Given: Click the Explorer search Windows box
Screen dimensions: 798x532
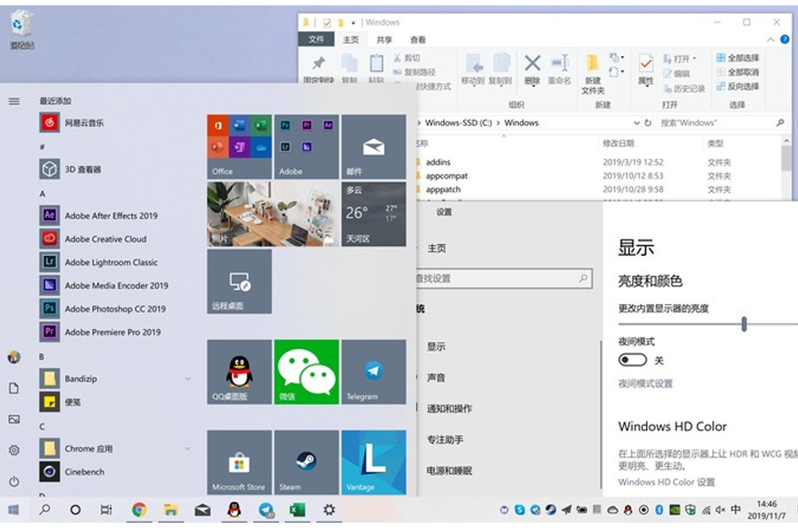Looking at the screenshot, I should tap(723, 123).
